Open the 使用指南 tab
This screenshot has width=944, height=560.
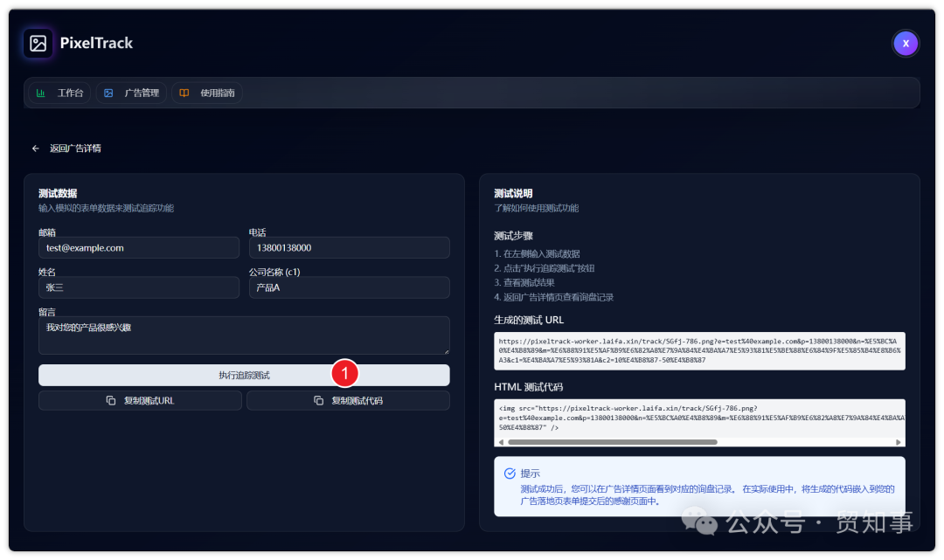click(207, 93)
